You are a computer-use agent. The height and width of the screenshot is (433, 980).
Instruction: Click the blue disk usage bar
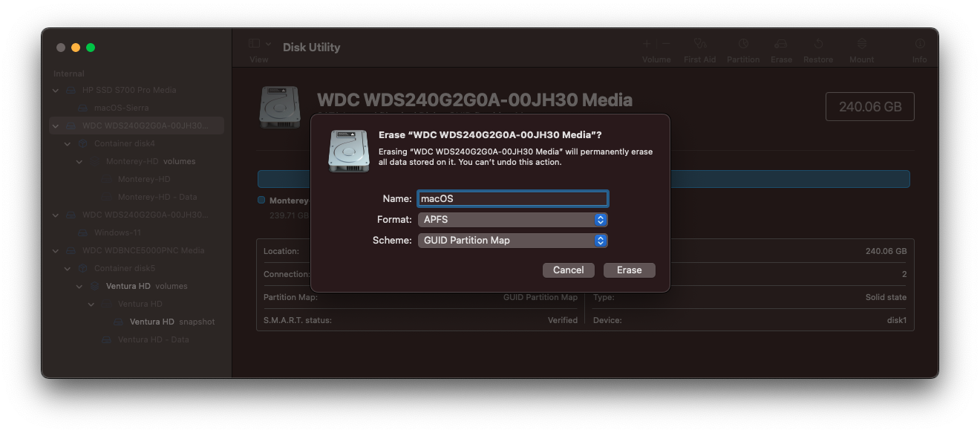pyautogui.click(x=790, y=179)
